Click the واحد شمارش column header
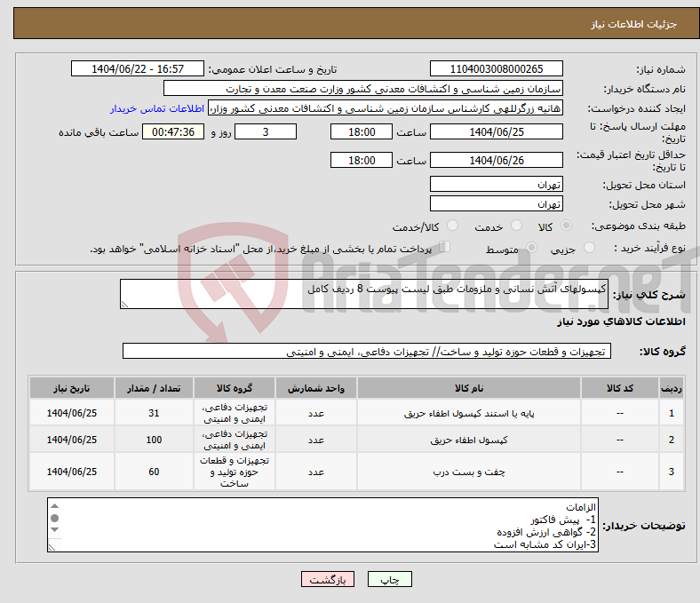Viewport: 700px width, 603px height. pyautogui.click(x=316, y=388)
